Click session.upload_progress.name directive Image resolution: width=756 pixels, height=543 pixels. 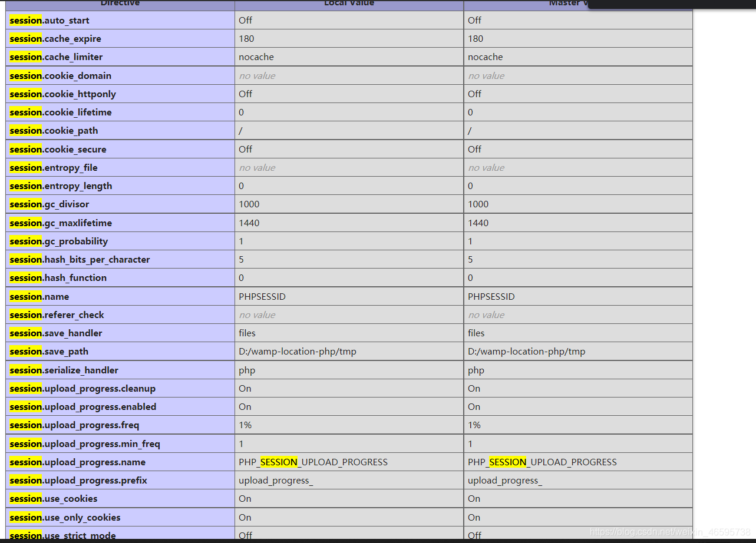pos(77,462)
